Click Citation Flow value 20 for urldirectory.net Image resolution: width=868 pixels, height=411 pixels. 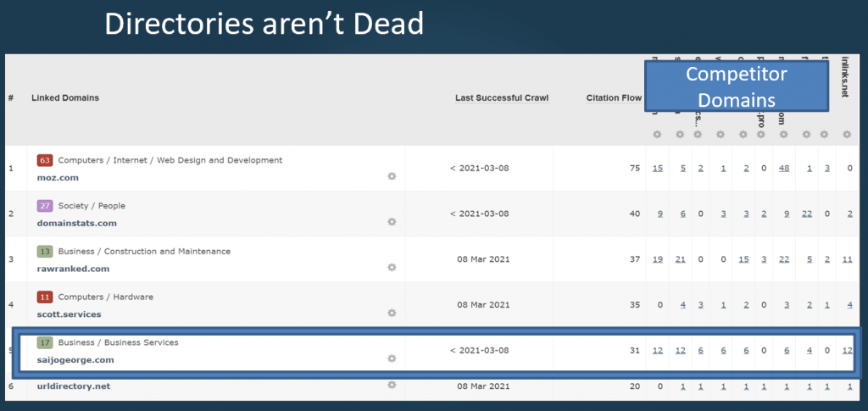(634, 386)
